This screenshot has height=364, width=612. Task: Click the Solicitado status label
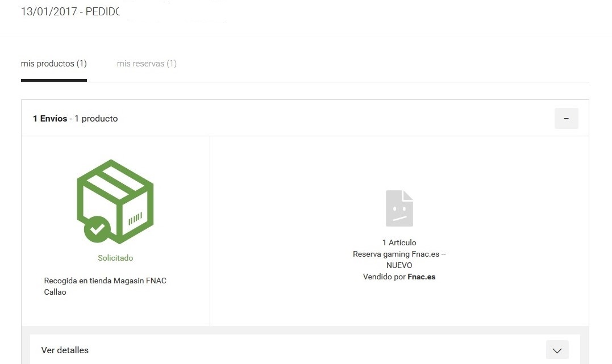pyautogui.click(x=115, y=258)
